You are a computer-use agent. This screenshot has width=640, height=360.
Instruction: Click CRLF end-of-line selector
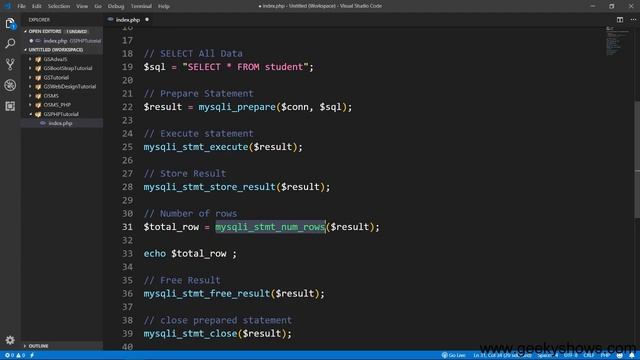[x=589, y=355]
